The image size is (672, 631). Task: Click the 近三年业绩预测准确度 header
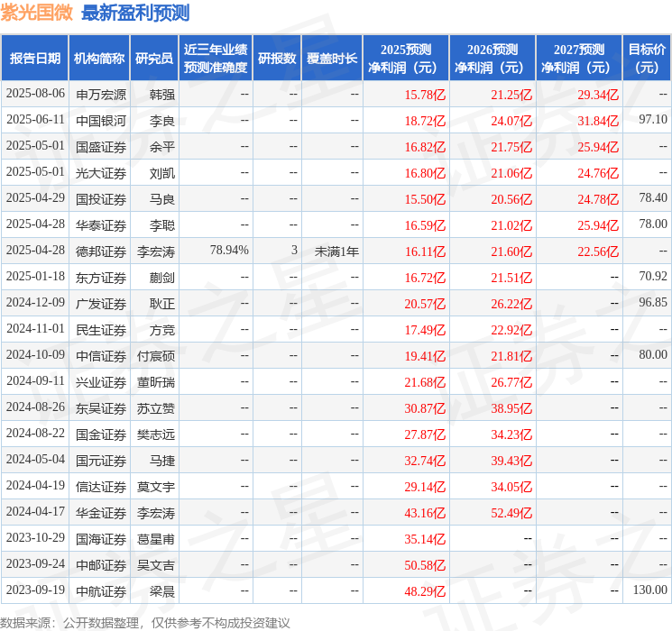pos(216,59)
